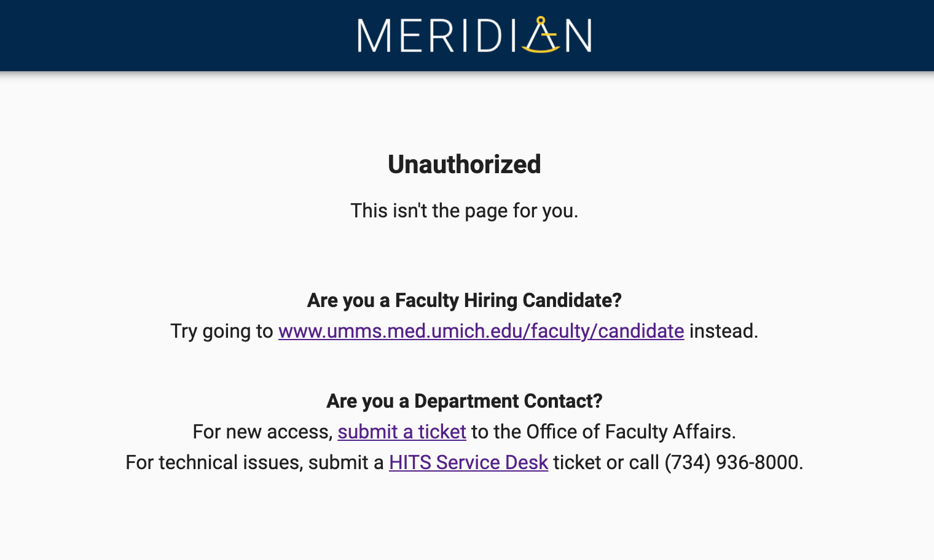
Task: Click This isn't the page for you text
Action: pos(465,211)
